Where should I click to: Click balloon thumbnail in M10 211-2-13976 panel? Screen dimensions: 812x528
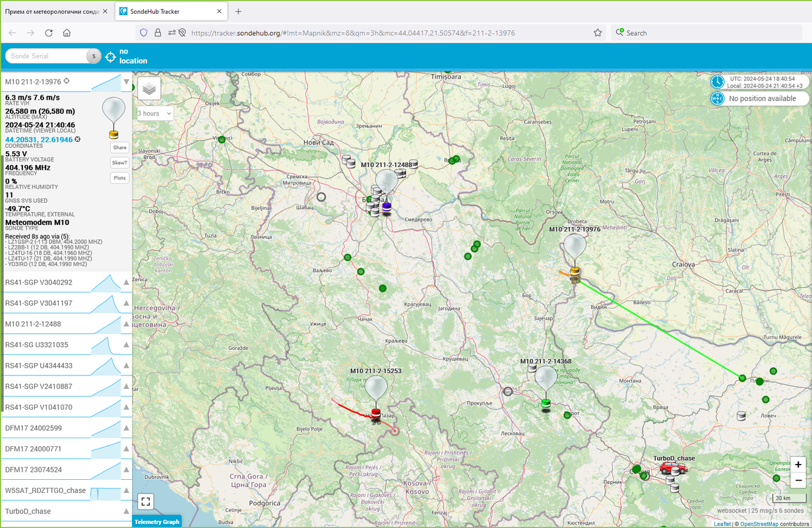coord(113,117)
